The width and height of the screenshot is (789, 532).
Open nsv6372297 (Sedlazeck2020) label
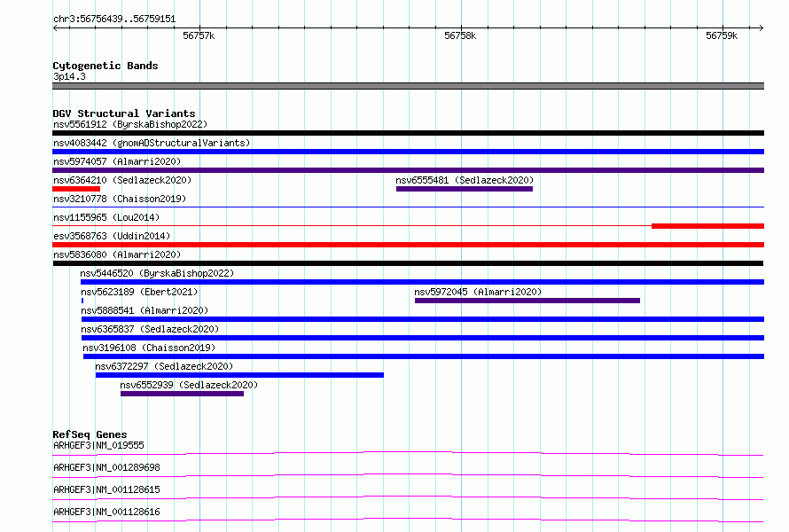[164, 366]
